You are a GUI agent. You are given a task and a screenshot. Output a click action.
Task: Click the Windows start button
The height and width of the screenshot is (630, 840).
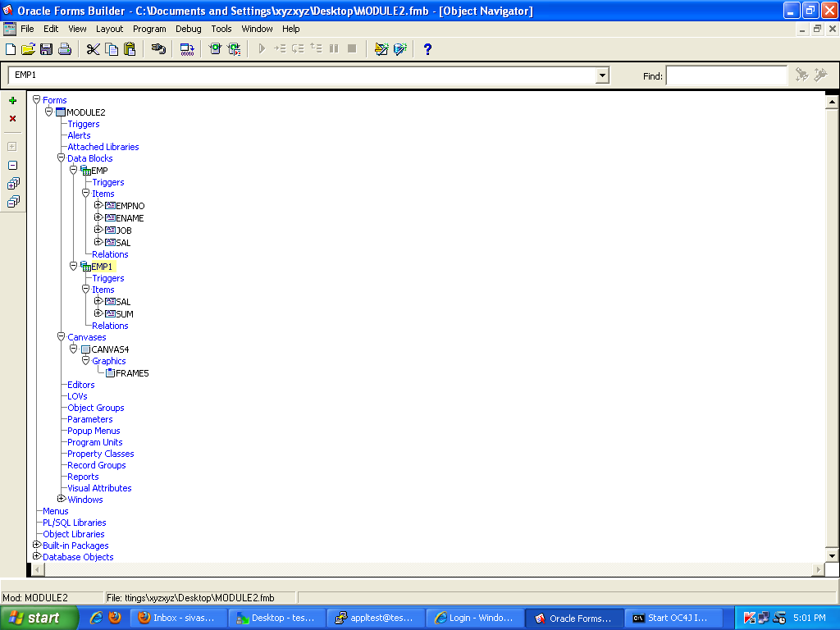39,618
